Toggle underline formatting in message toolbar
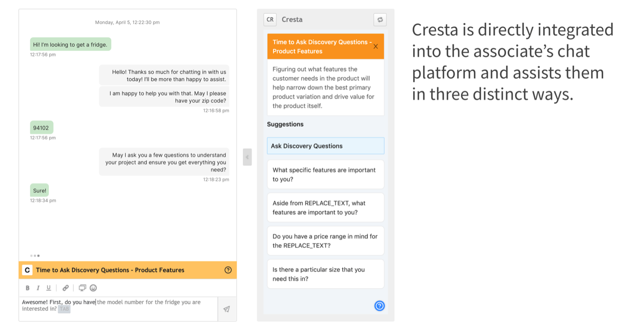The image size is (644, 330). click(48, 288)
